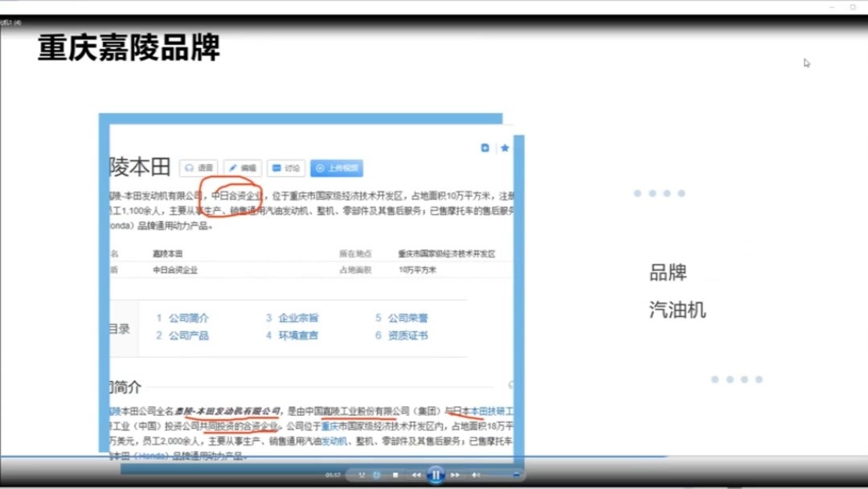Click the share icon above the page title

[485, 148]
